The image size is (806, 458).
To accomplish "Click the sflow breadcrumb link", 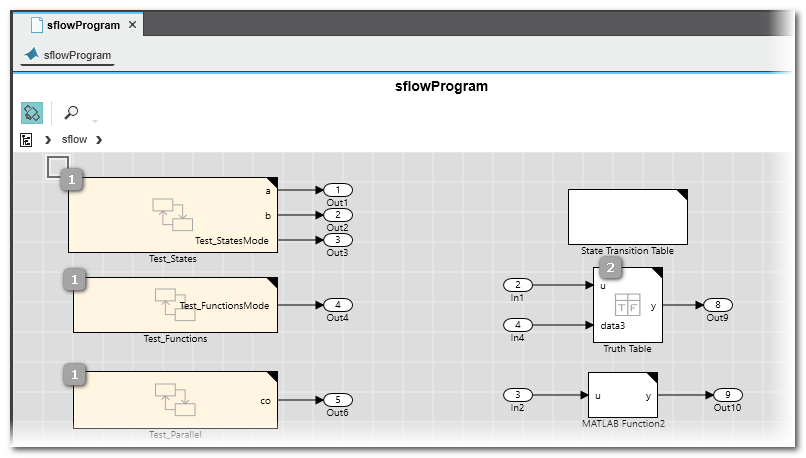I will point(74,139).
